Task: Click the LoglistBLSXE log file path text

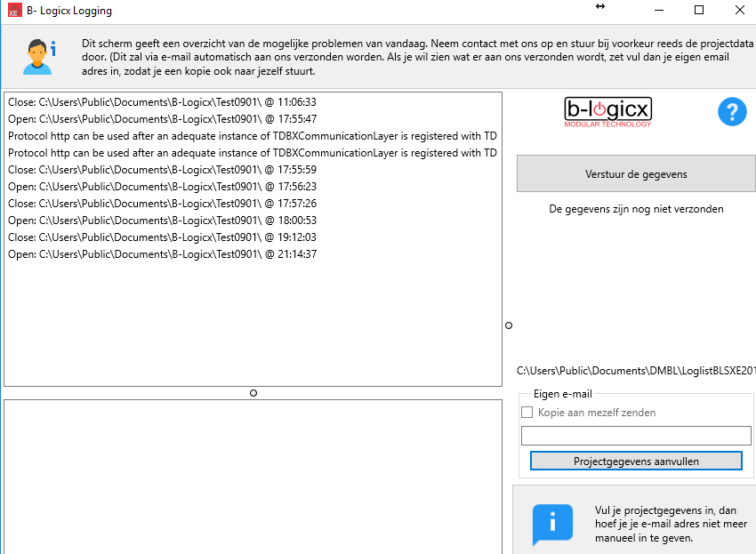Action: (x=636, y=370)
